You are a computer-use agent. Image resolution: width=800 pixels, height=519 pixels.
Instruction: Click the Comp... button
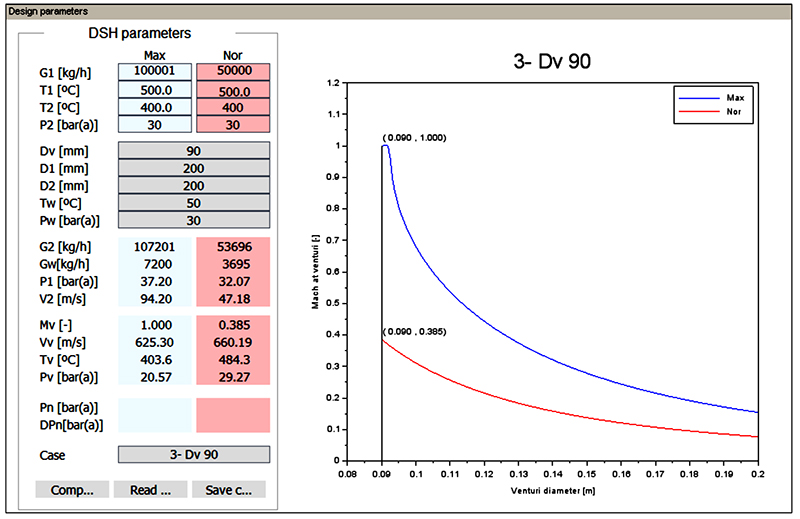tap(72, 489)
